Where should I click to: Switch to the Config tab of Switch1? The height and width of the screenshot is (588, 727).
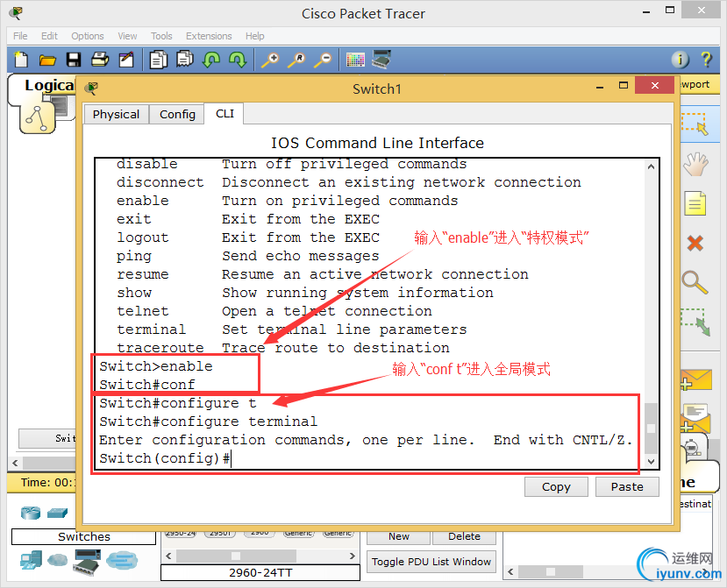pos(177,114)
